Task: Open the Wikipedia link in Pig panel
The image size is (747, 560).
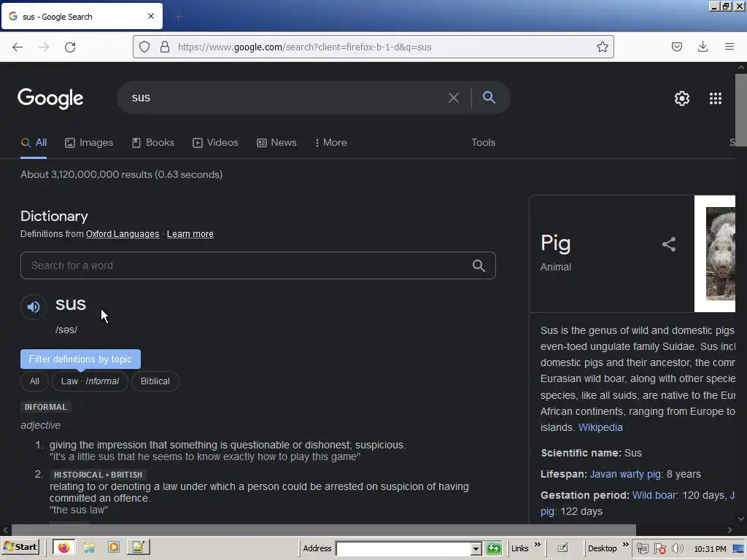Action: point(600,427)
